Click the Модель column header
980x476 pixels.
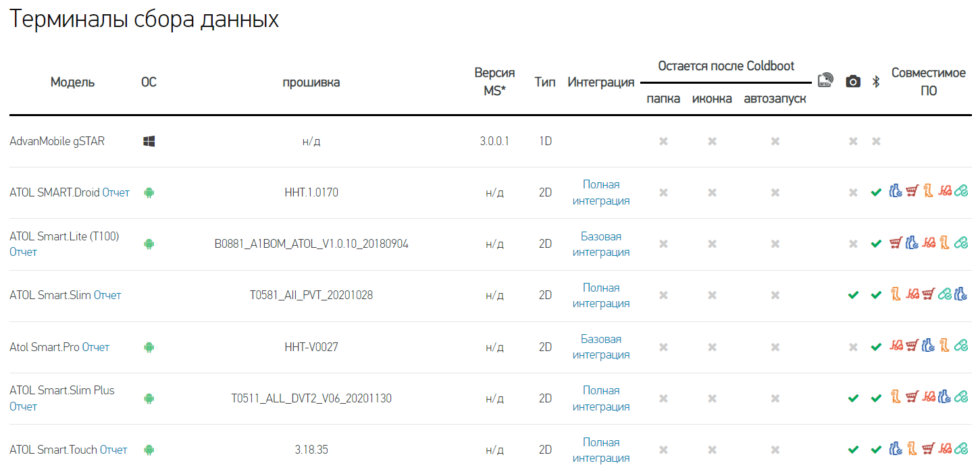click(73, 82)
